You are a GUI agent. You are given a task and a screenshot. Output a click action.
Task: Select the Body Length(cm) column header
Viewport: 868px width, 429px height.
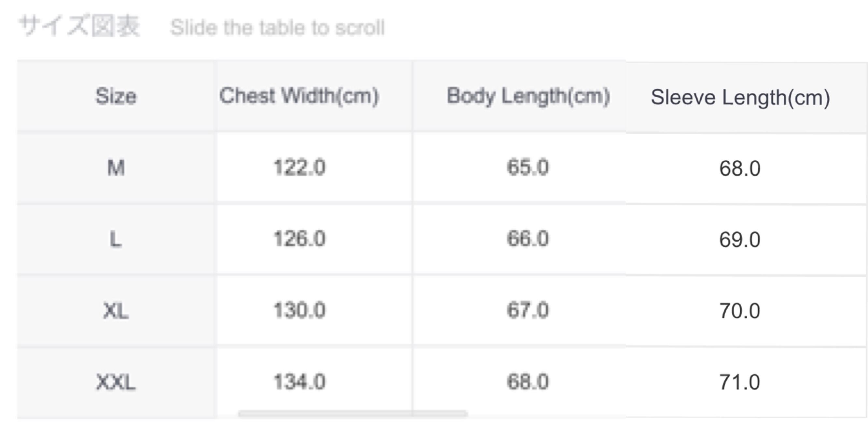pyautogui.click(x=528, y=96)
